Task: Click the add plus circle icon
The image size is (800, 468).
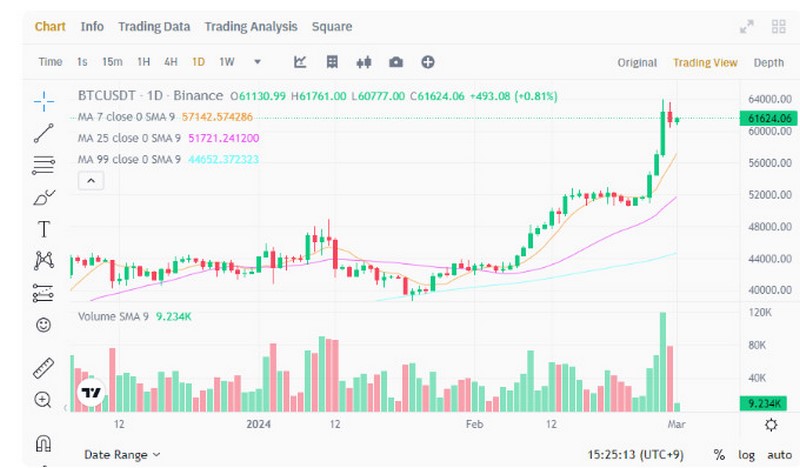Action: [428, 62]
